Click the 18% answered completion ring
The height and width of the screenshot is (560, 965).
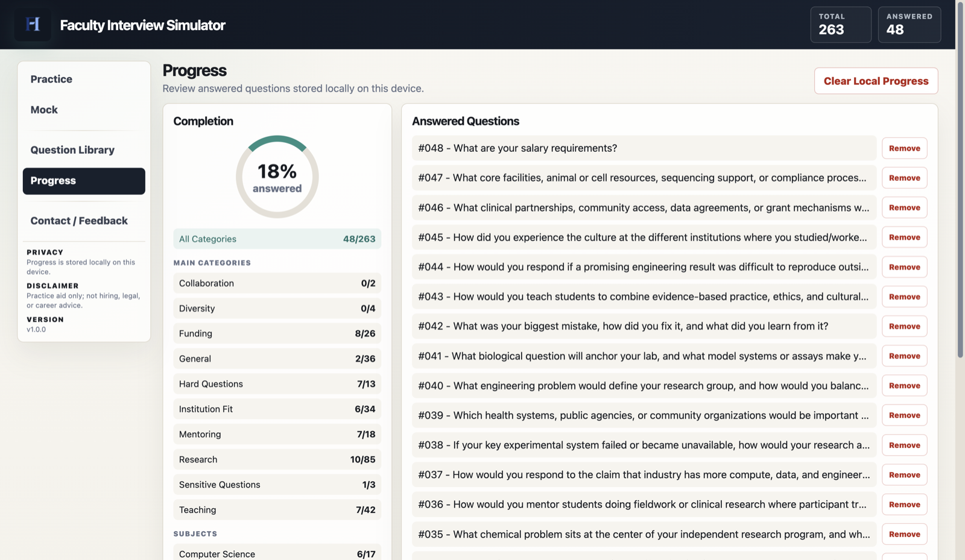point(277,177)
